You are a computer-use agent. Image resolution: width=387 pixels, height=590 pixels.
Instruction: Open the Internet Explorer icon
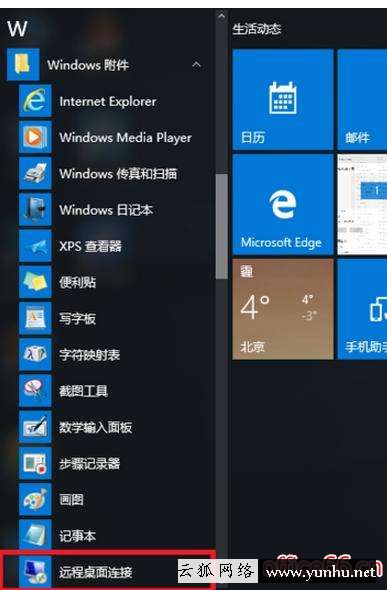pos(35,101)
